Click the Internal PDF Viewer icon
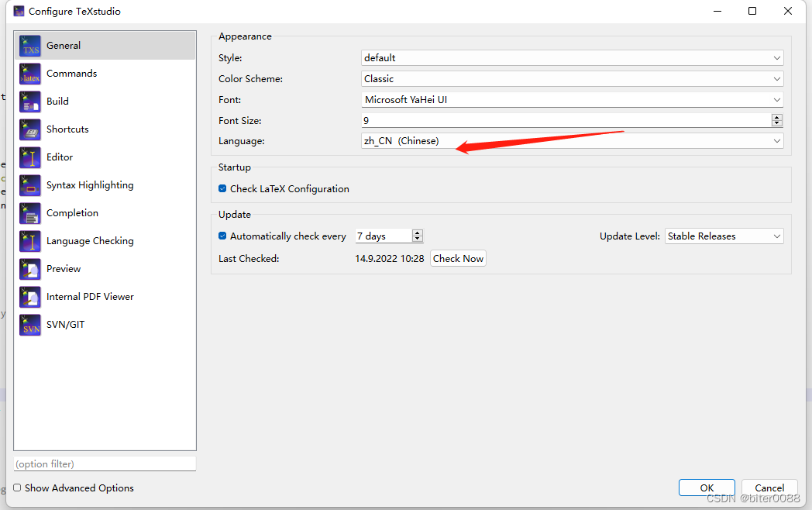Screen dimensions: 812x510 (x=30, y=297)
